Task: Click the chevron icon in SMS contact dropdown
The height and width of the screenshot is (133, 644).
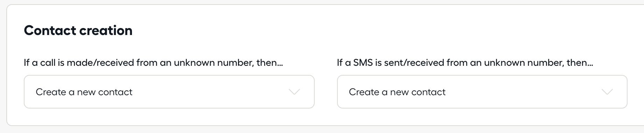Action: coord(607,92)
